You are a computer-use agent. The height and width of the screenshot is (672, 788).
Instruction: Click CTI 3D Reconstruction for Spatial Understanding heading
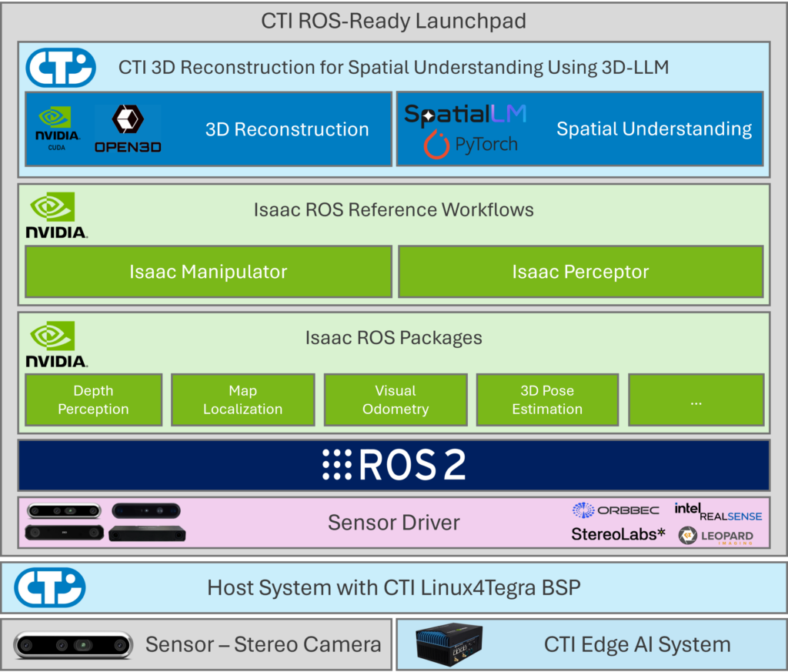click(393, 67)
